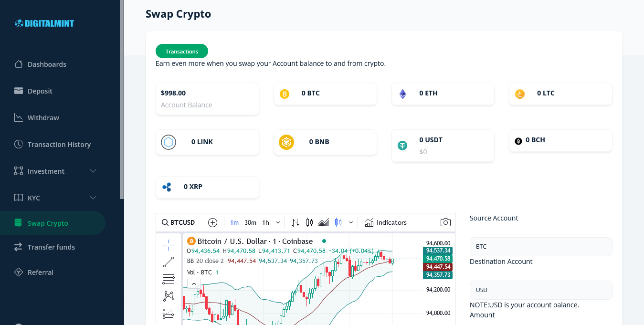Select the 30m timeframe
Screen dimensions: 644x325
[250, 222]
